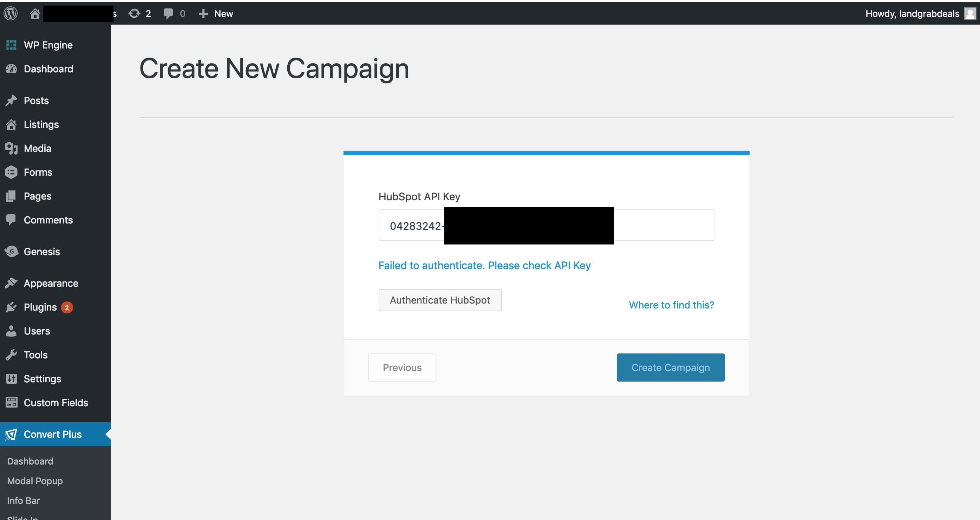Screen dimensions: 980x520
Task: Click the Convert Plus paper plane icon
Action: tap(11, 434)
